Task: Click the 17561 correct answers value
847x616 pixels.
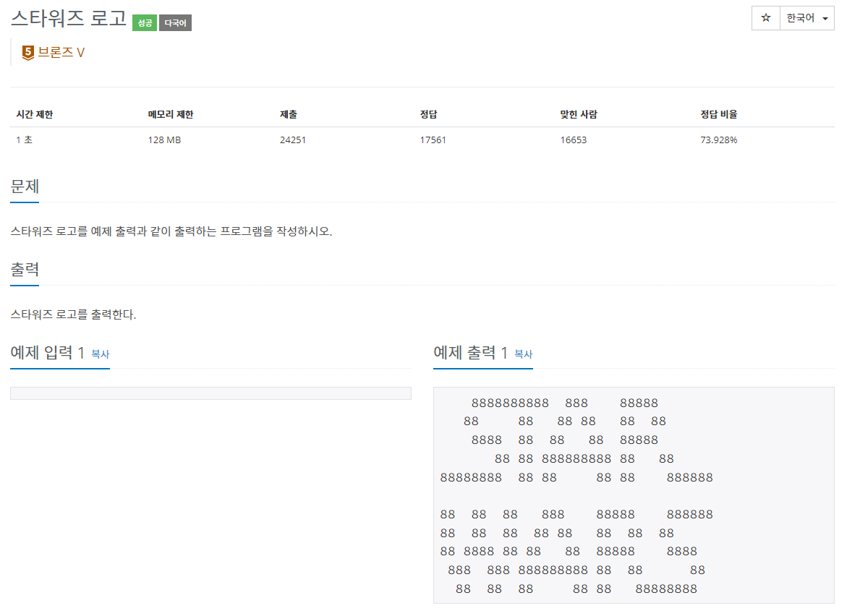Action: click(433, 140)
